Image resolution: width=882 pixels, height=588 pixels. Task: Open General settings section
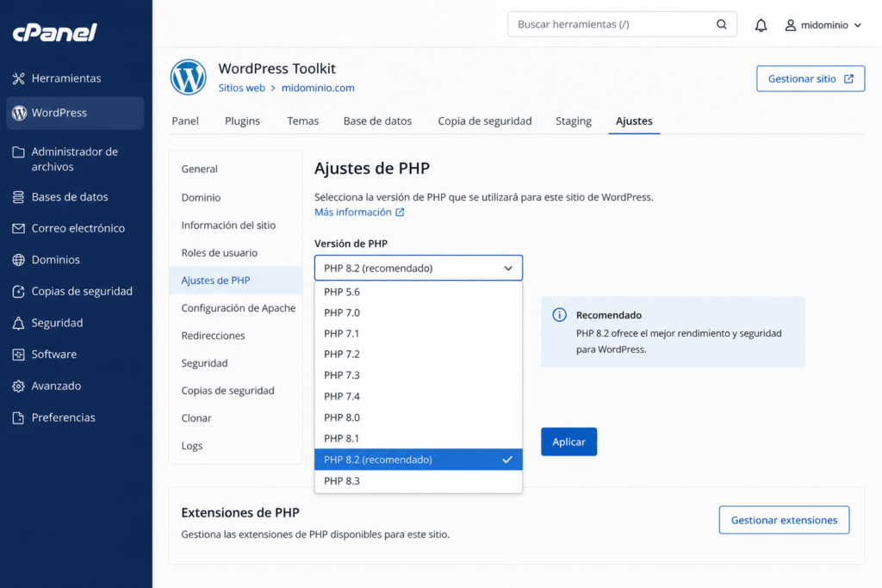(x=236, y=169)
